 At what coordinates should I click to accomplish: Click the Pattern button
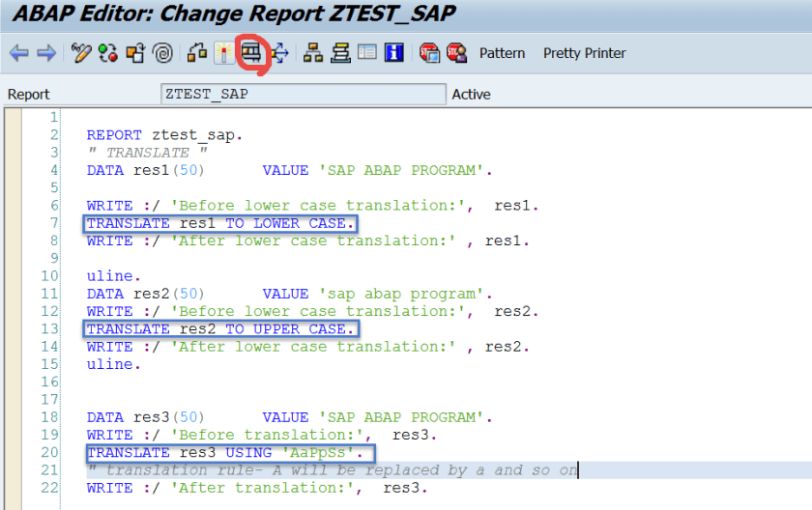coord(503,53)
